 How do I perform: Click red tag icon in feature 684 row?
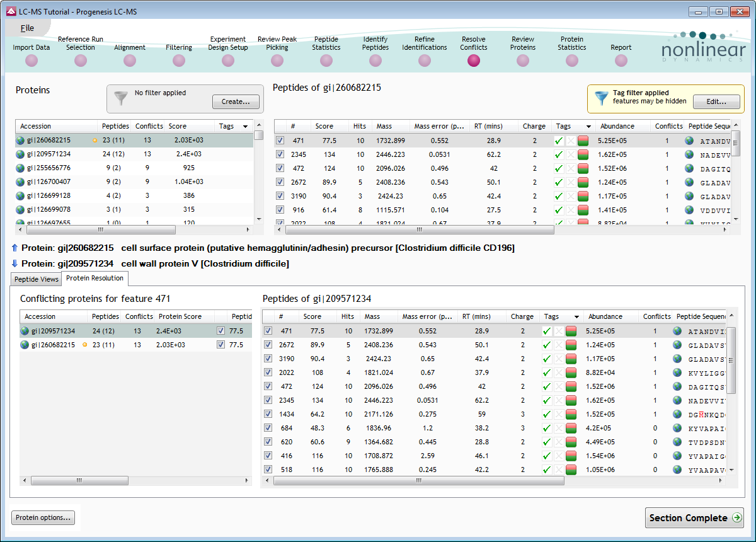(x=571, y=428)
